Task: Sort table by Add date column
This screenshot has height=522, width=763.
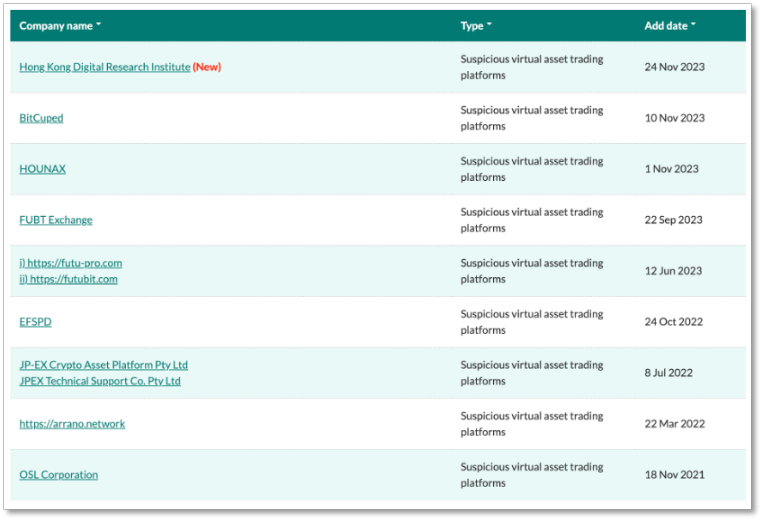Action: (670, 26)
